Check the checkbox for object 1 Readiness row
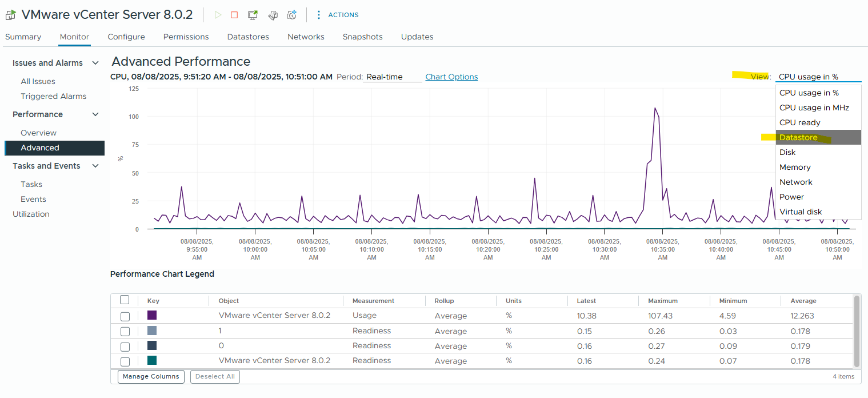Image resolution: width=868 pixels, height=398 pixels. pyautogui.click(x=125, y=332)
